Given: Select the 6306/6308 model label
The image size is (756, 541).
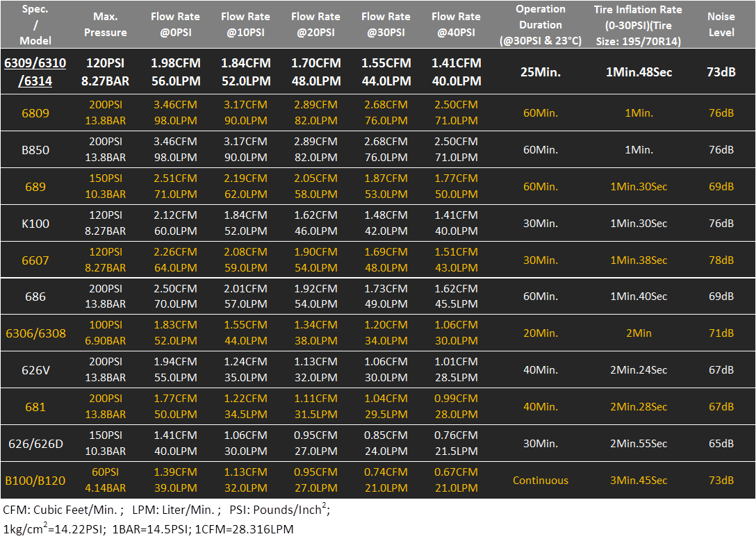Looking at the screenshot, I should pyautogui.click(x=35, y=333).
